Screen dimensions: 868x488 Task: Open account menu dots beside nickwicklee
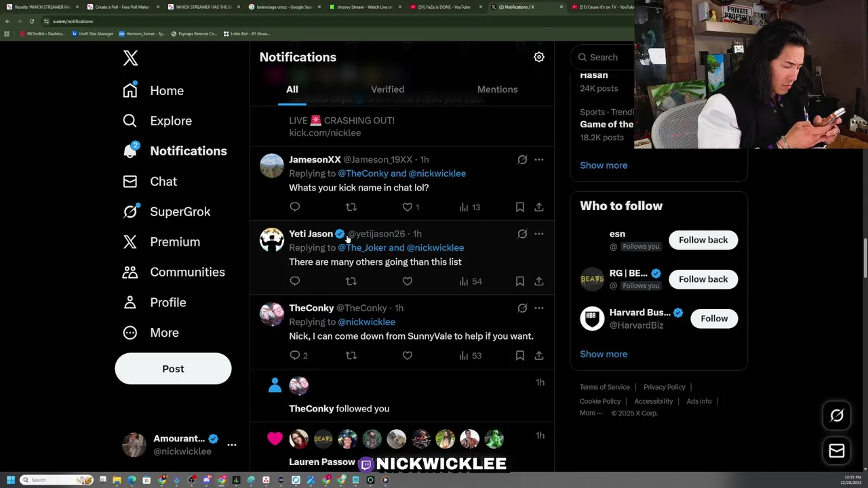[232, 445]
